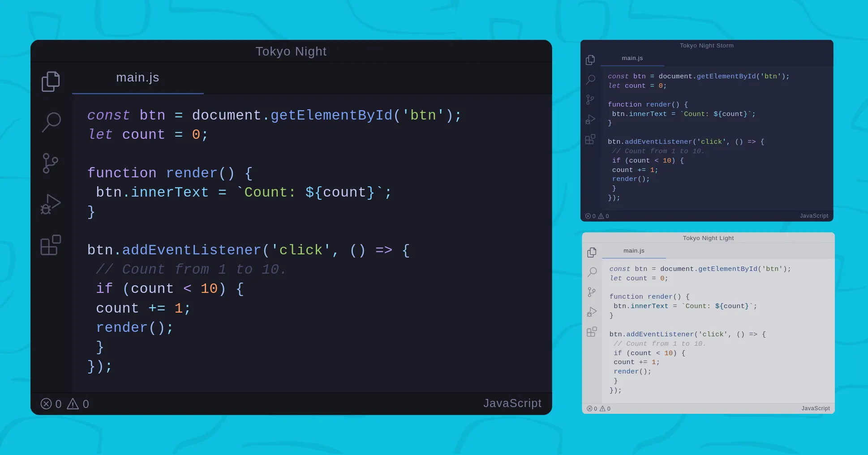
Task: Click 'if (count < 10) {' line in Tokyo Night
Action: (170, 289)
